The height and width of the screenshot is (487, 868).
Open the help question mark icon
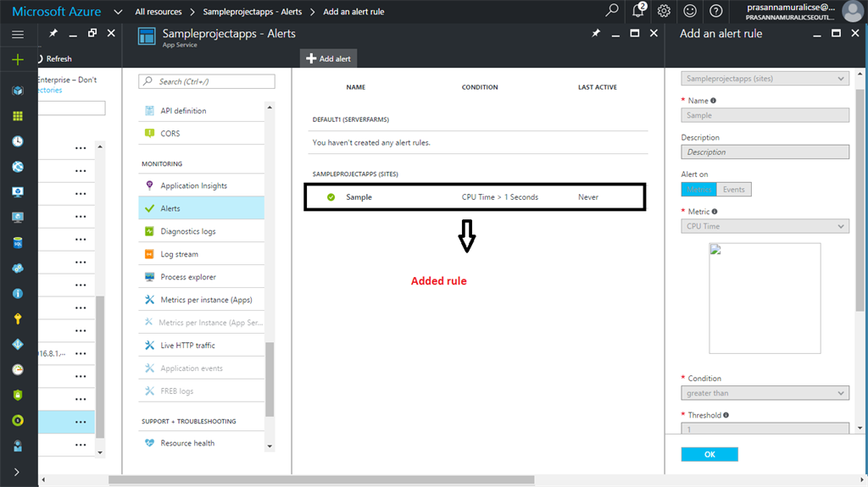pyautogui.click(x=715, y=10)
